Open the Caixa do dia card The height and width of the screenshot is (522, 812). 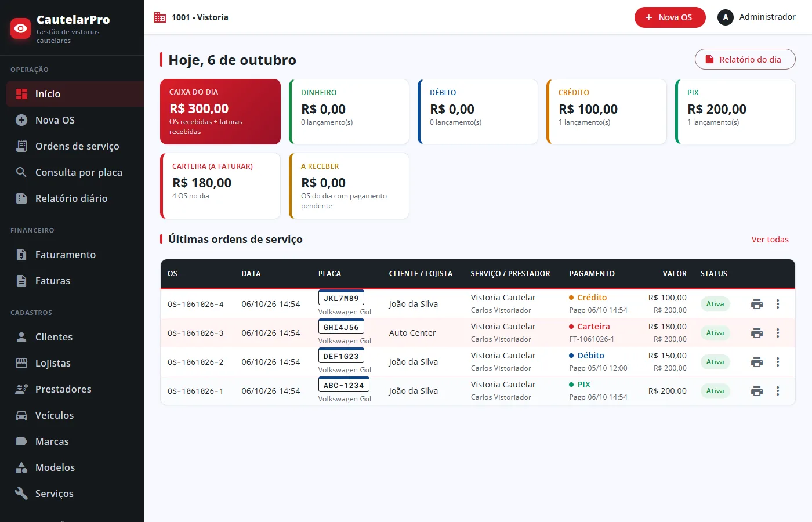pyautogui.click(x=220, y=111)
